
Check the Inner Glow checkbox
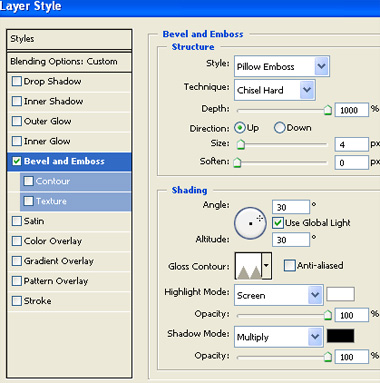pyautogui.click(x=17, y=141)
